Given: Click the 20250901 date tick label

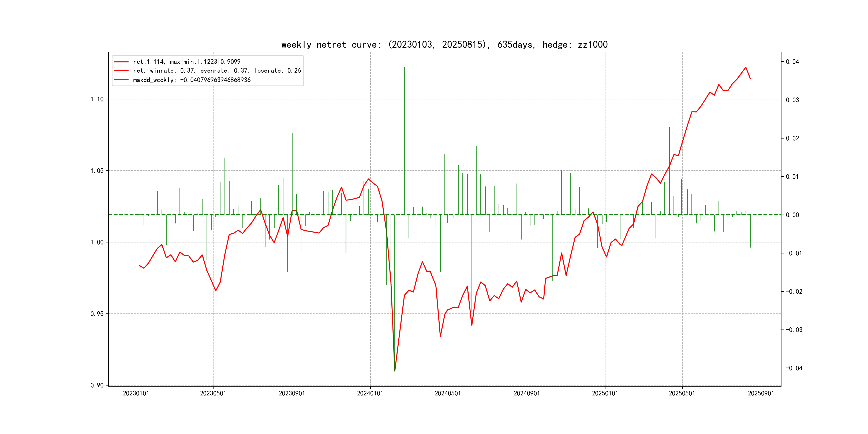Looking at the screenshot, I should coord(761,394).
